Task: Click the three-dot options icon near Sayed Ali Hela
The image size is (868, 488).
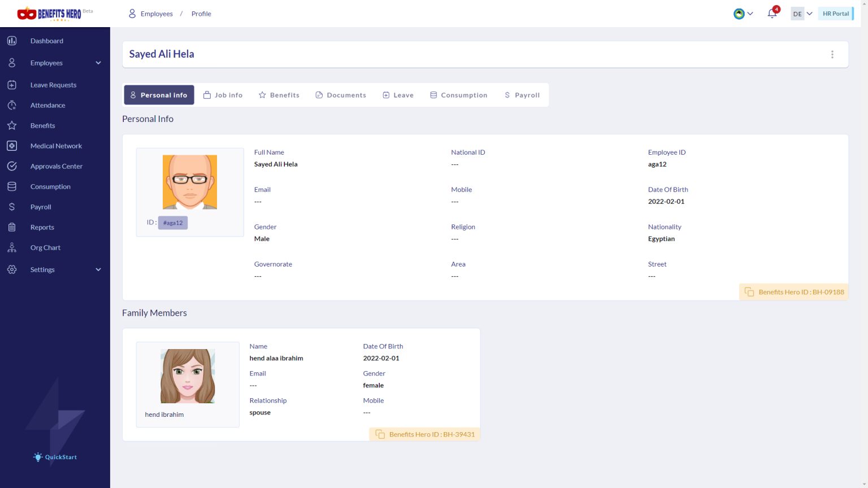Action: click(x=832, y=54)
